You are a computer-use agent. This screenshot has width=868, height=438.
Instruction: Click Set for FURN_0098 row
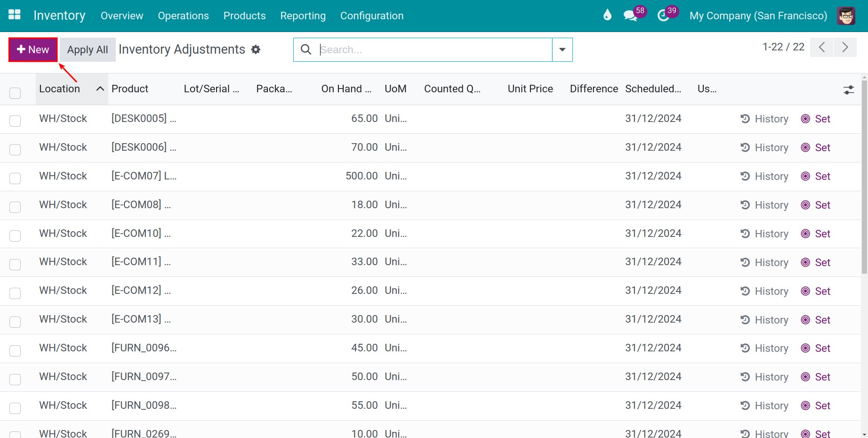click(x=816, y=406)
